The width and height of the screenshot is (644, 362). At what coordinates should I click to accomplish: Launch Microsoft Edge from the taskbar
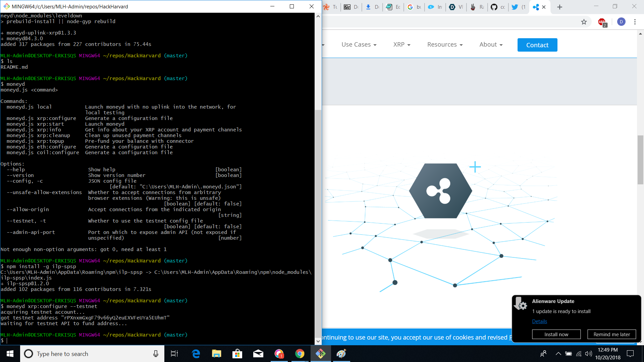pyautogui.click(x=196, y=354)
